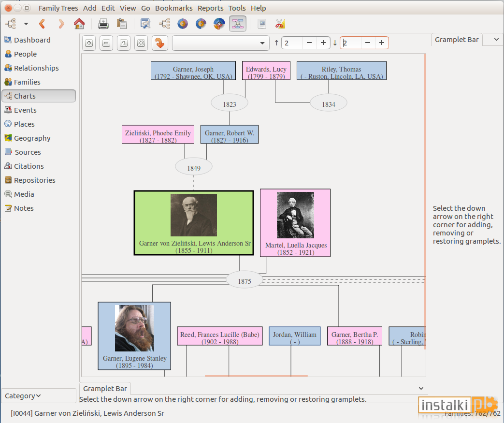Click the ancestor generations number field
The image size is (504, 423).
click(x=292, y=43)
